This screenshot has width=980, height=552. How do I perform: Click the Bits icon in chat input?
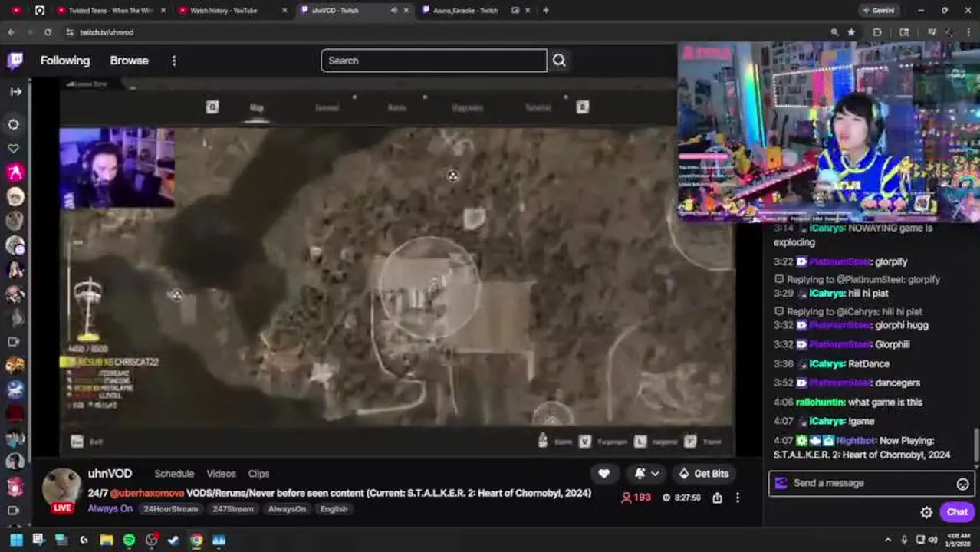(x=781, y=483)
